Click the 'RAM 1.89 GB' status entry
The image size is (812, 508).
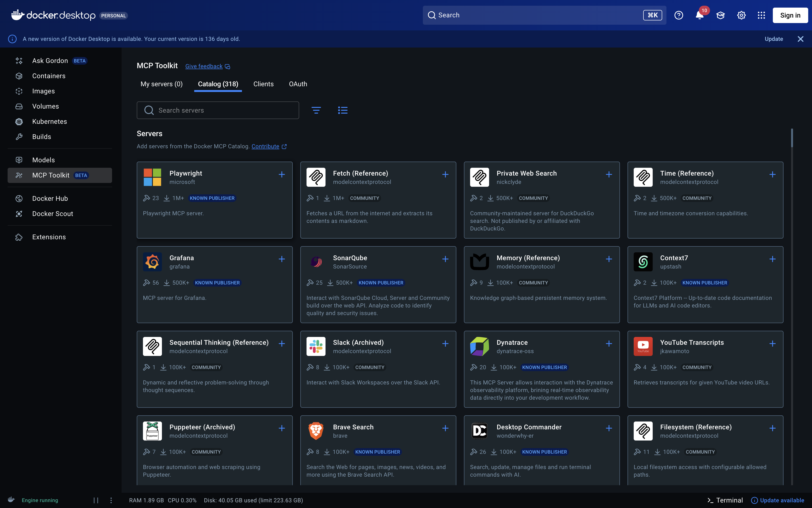(x=146, y=500)
